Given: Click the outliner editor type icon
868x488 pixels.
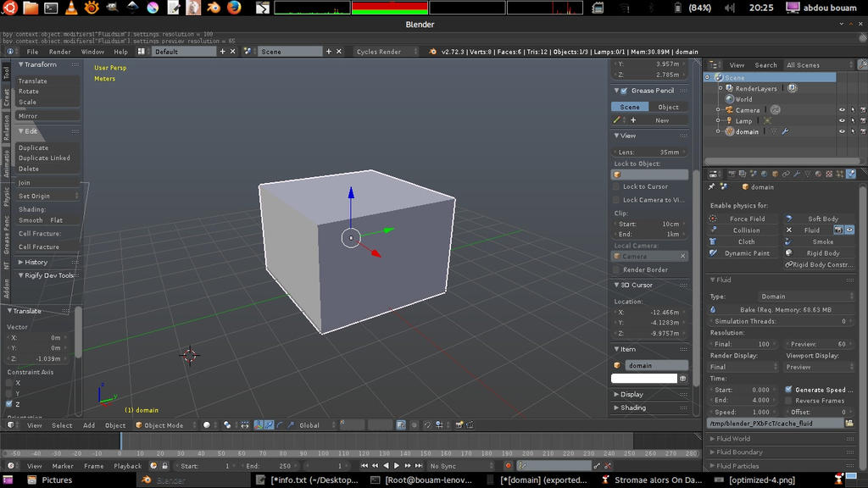Looking at the screenshot, I should [714, 64].
